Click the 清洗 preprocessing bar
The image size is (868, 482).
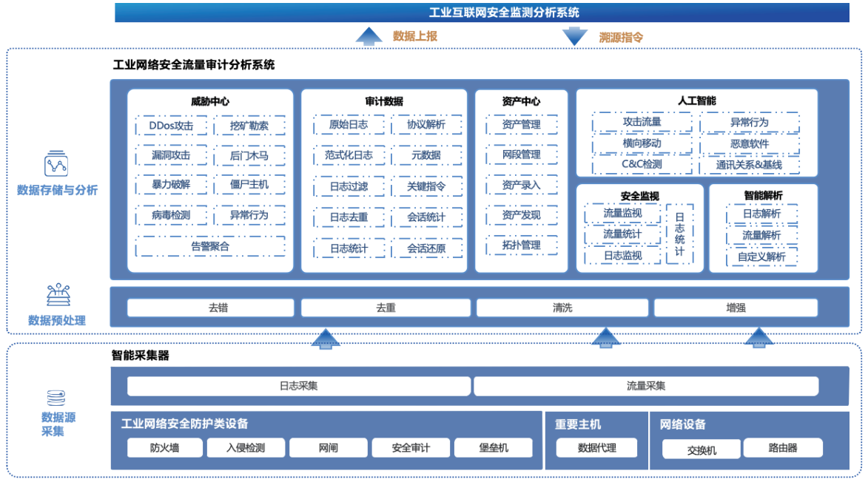pyautogui.click(x=562, y=308)
